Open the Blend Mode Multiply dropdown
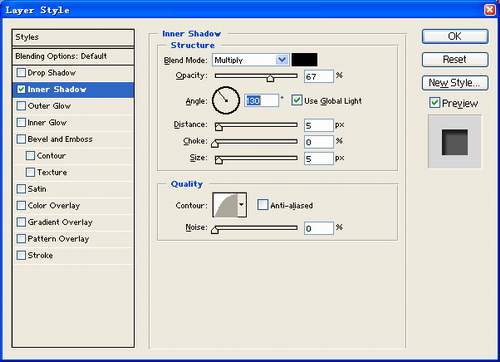 (x=250, y=60)
